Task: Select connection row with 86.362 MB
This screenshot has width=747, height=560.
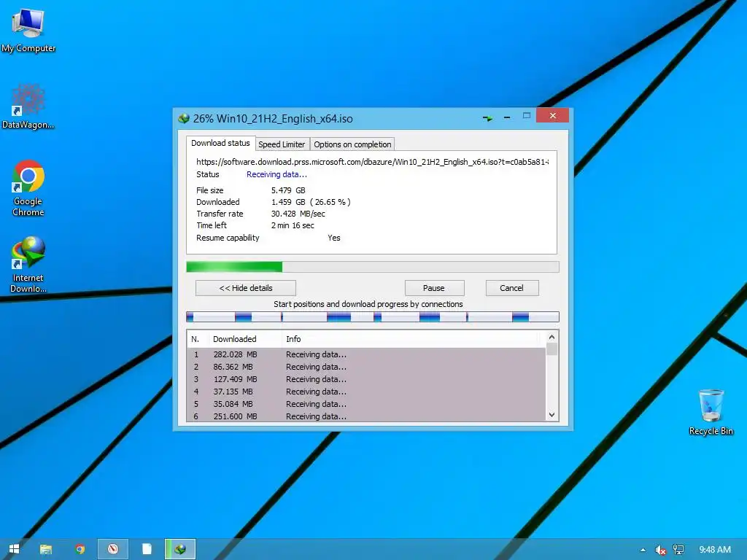Action: point(366,367)
